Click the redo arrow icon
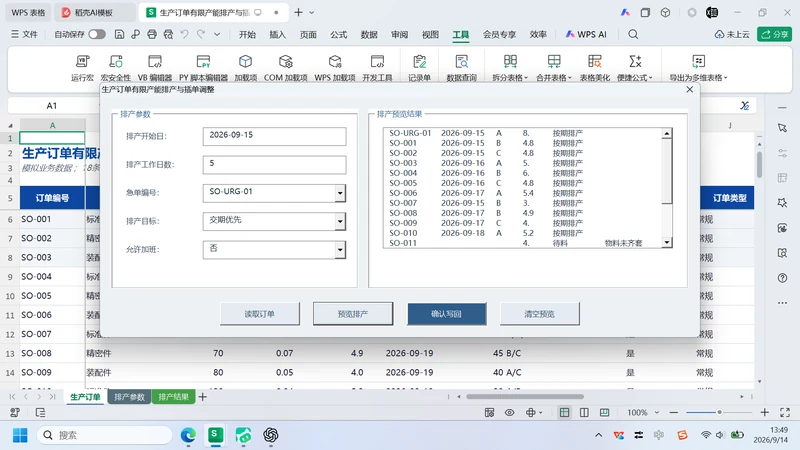Screen dimensions: 800x450 [x=201, y=34]
